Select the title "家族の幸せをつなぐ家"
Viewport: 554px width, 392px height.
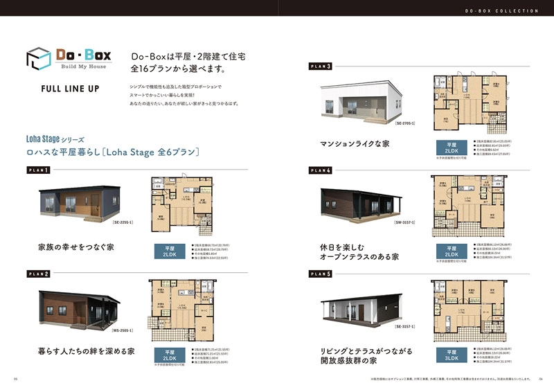(76, 247)
